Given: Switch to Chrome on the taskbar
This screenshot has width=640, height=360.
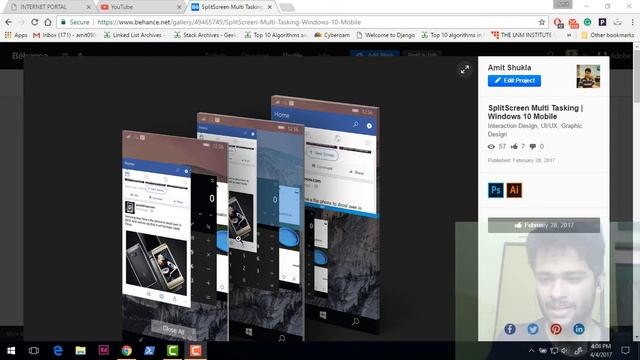Looking at the screenshot, I should [x=127, y=350].
